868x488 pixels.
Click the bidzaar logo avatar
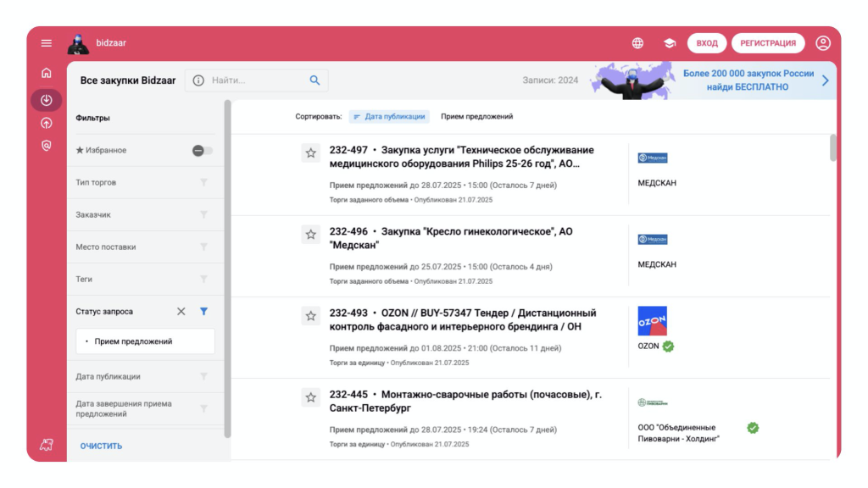coord(78,44)
